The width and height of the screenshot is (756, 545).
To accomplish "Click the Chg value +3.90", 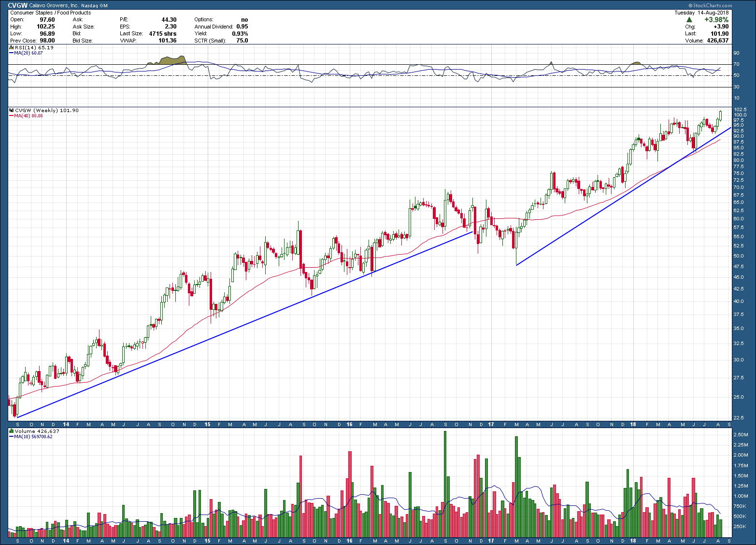I will point(721,27).
